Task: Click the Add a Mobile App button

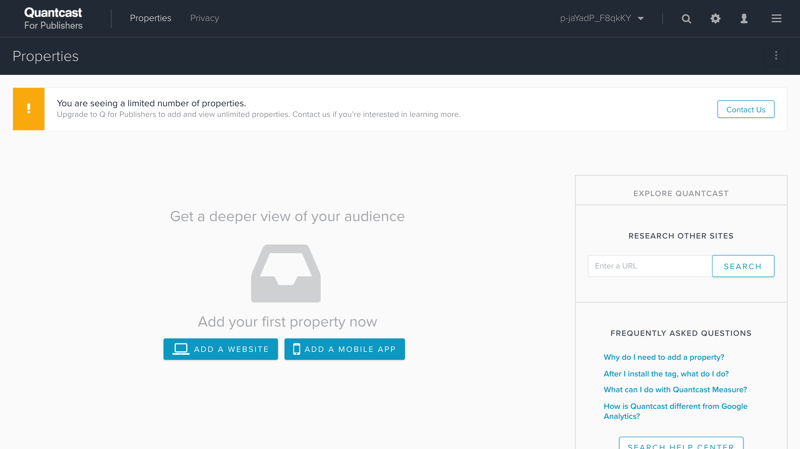Action: click(x=344, y=349)
